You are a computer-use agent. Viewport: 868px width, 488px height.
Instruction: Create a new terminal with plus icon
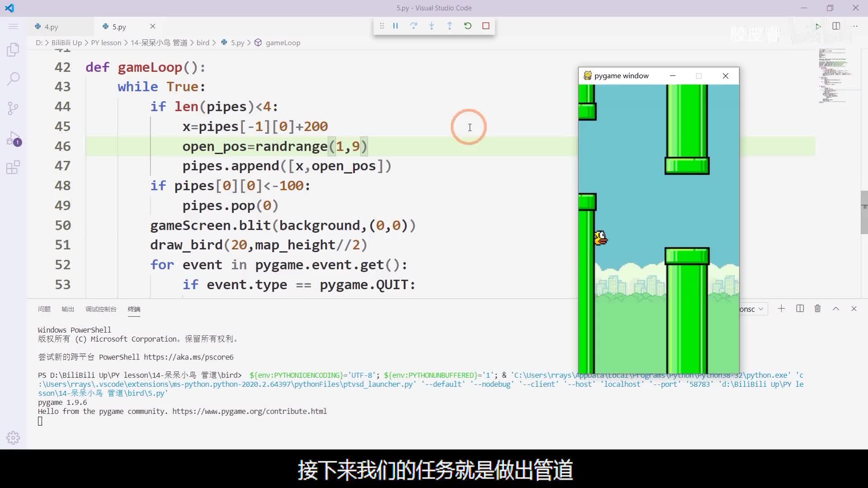click(781, 309)
